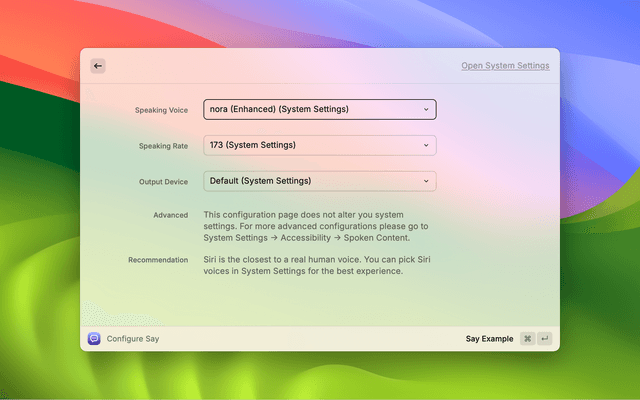This screenshot has height=400, width=640.
Task: Click the Command key shortcut icon
Action: point(527,339)
